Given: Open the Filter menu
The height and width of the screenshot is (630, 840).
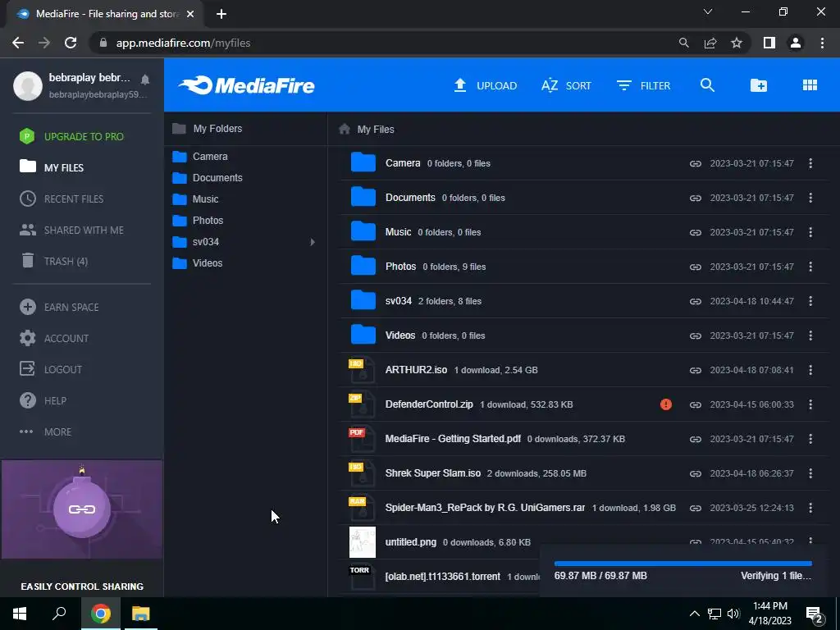Looking at the screenshot, I should point(643,85).
